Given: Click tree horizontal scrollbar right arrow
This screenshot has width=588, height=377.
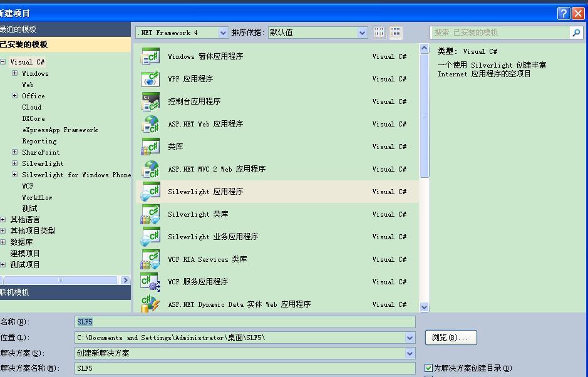Looking at the screenshot, I should tap(125, 280).
